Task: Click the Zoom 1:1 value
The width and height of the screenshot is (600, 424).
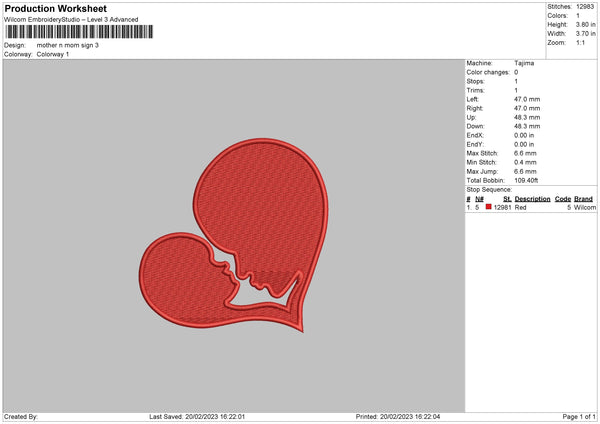Action: pos(580,42)
